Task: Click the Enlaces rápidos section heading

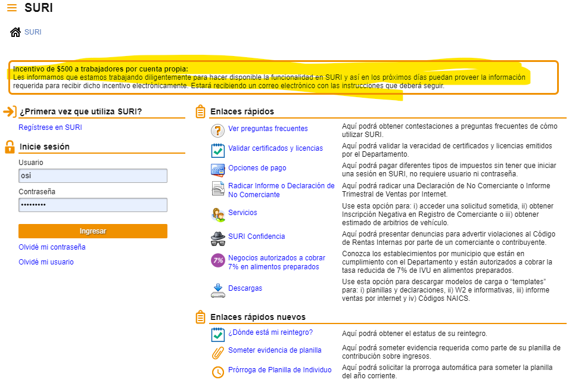Action: point(242,111)
